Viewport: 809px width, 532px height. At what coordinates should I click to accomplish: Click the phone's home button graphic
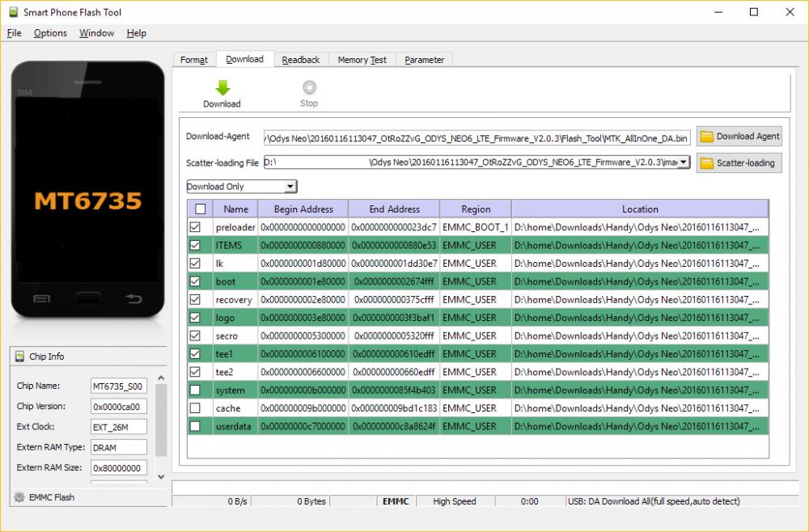point(87,299)
